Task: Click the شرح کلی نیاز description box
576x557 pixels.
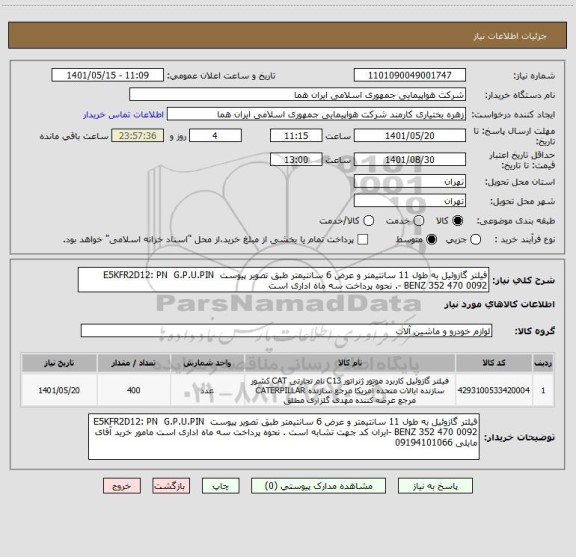Action: point(284,280)
